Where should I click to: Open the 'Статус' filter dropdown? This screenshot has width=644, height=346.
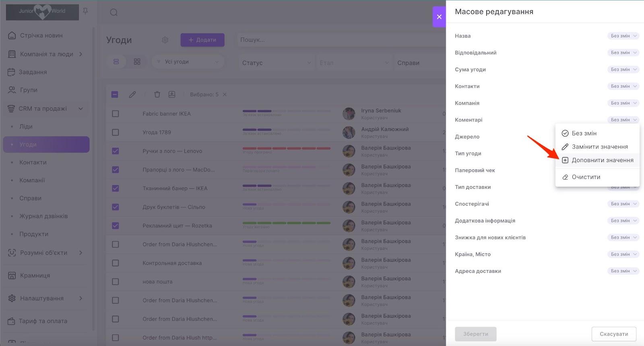point(276,63)
